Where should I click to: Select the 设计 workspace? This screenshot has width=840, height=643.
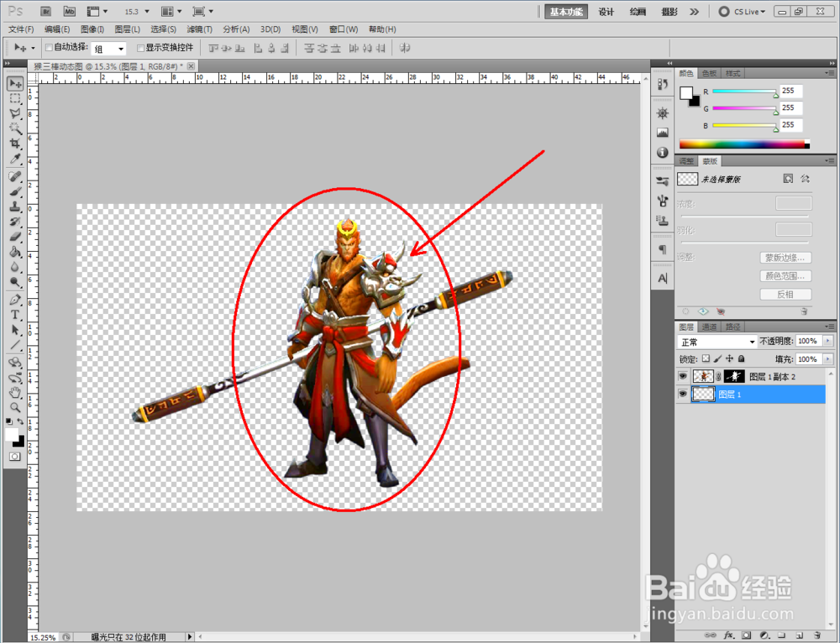point(606,12)
